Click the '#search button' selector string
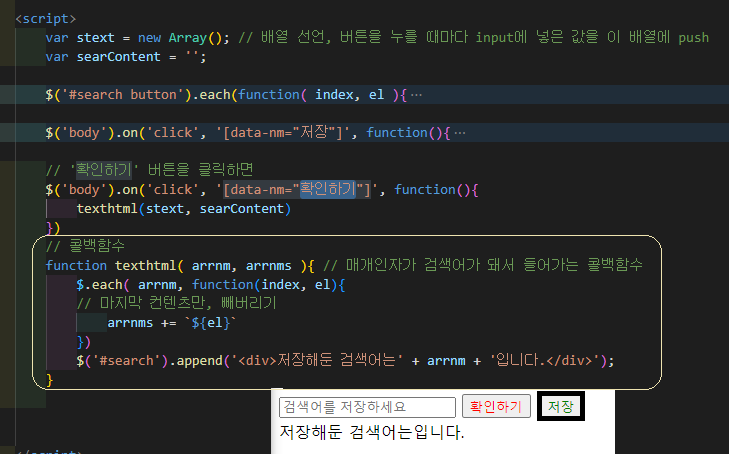Image resolution: width=729 pixels, height=454 pixels. coord(122,95)
